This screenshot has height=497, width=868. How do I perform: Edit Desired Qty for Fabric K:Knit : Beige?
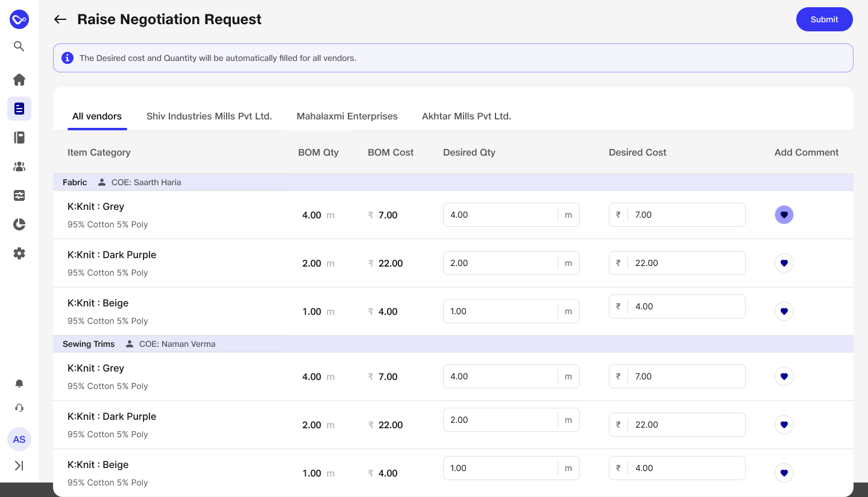point(511,311)
